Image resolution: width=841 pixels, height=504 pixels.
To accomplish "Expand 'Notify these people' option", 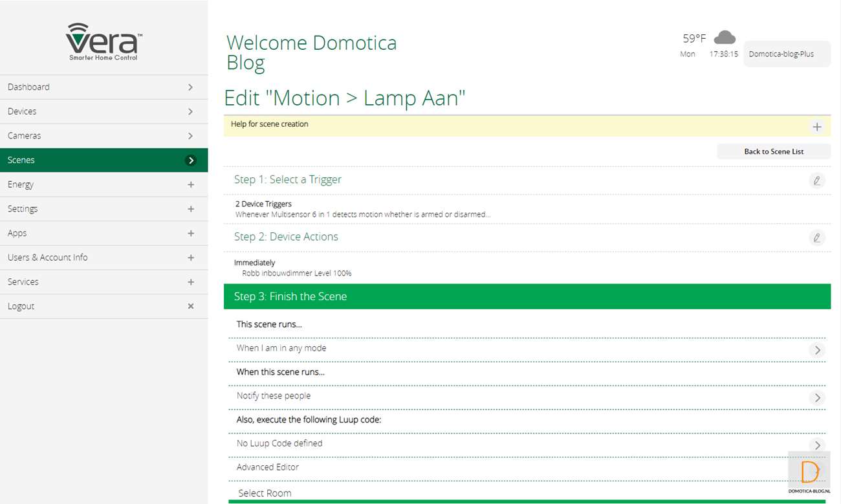I will (x=817, y=397).
